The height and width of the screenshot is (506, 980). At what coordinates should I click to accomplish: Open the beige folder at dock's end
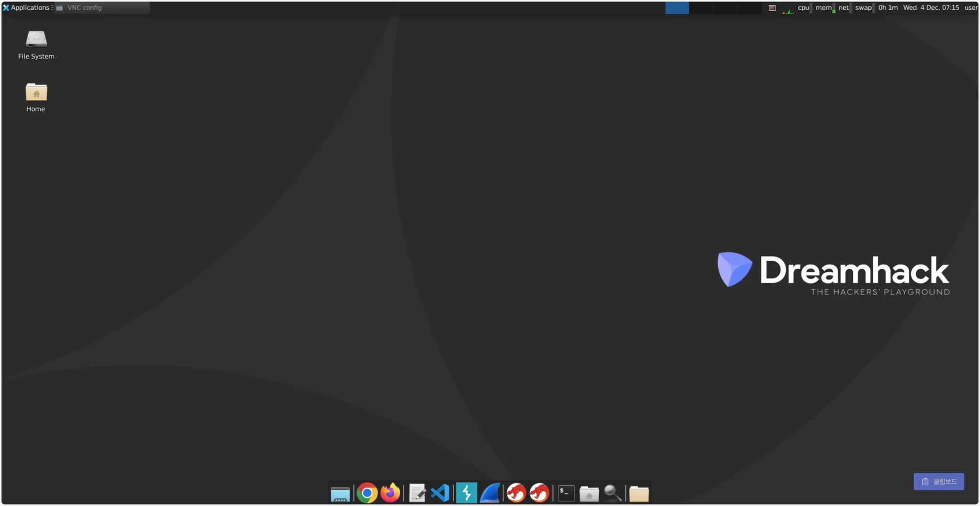coord(639,494)
